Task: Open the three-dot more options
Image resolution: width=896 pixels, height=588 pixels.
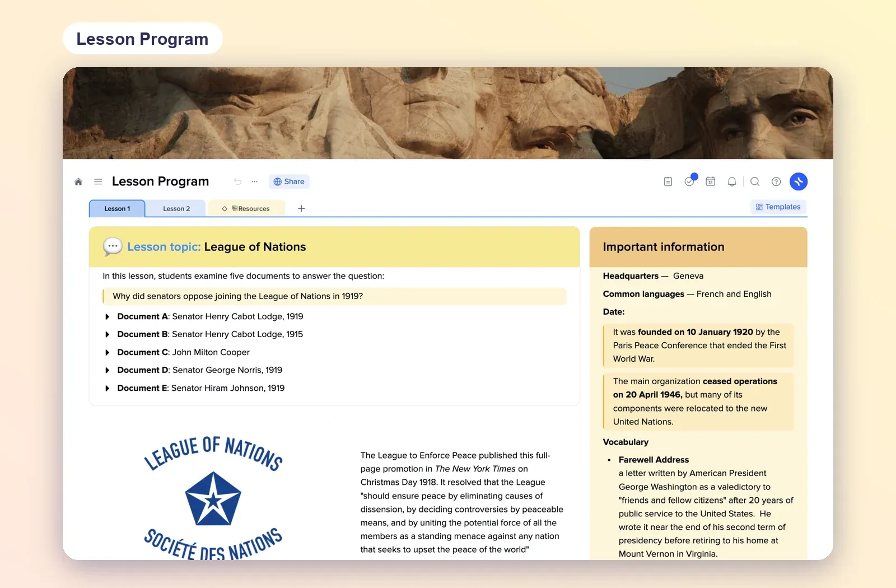Action: coord(254,181)
